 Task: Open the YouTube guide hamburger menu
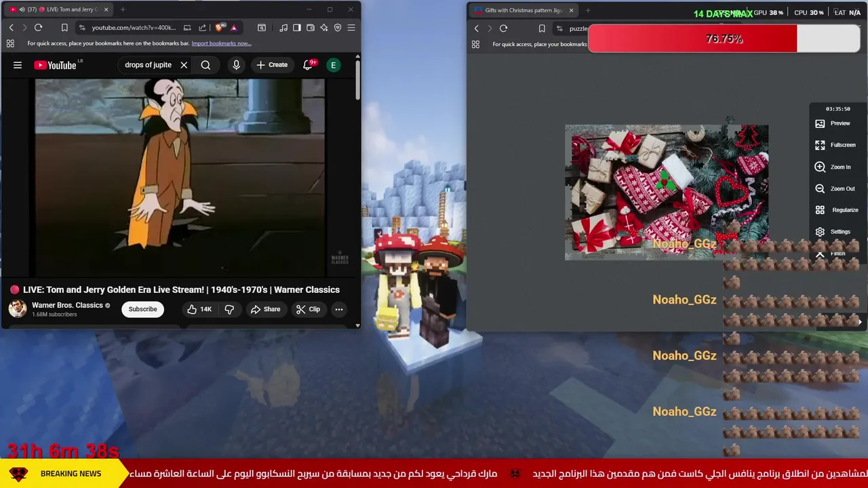click(x=18, y=65)
